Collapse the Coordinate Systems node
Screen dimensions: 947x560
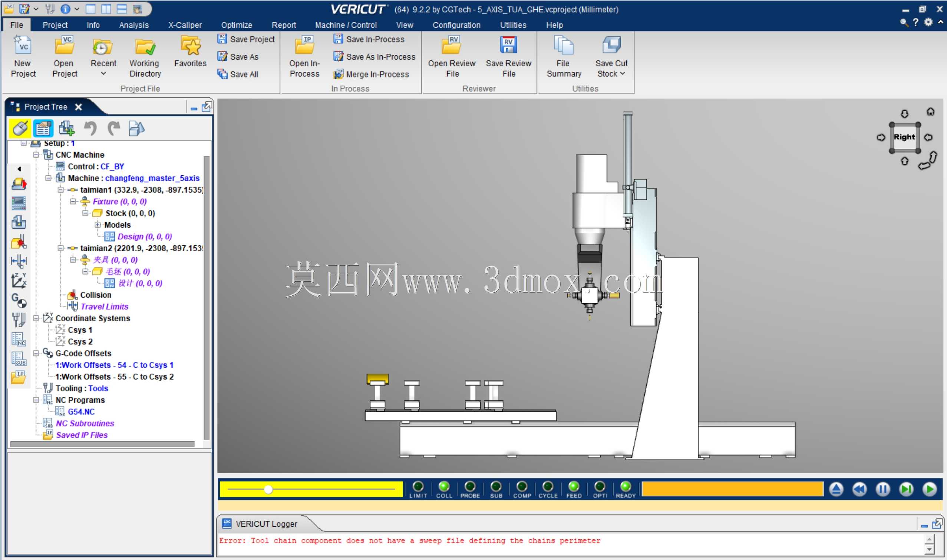(x=36, y=318)
